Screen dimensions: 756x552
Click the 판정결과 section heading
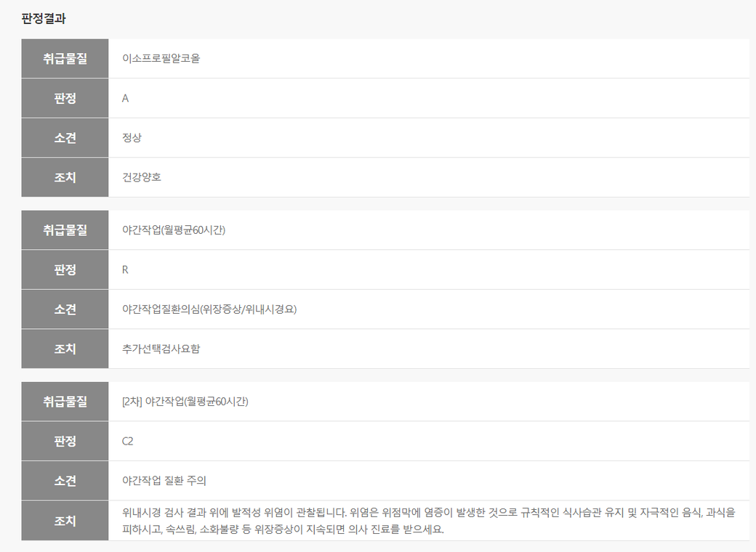pos(44,19)
